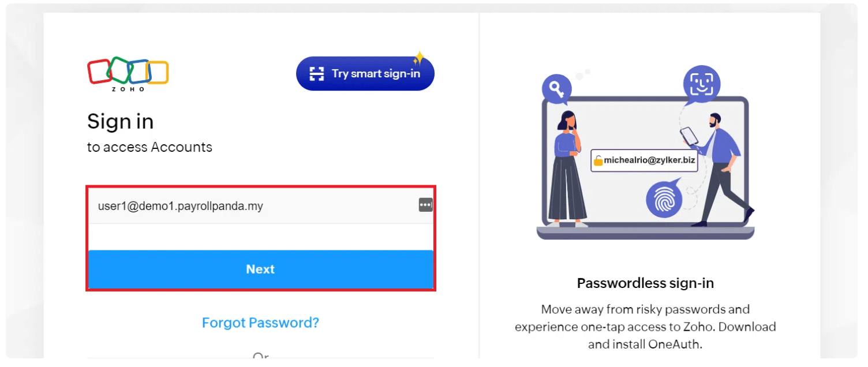Open the Forgot Password? link
The image size is (868, 367).
260,323
